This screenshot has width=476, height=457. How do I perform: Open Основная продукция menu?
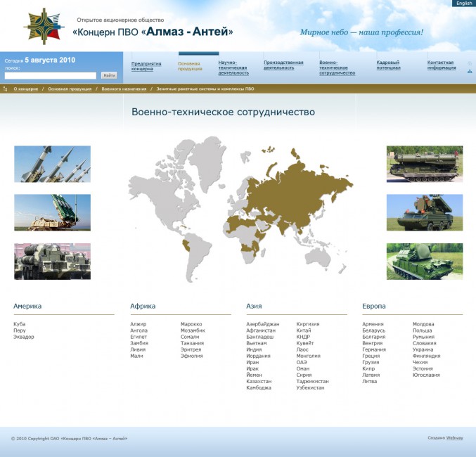[x=190, y=66]
